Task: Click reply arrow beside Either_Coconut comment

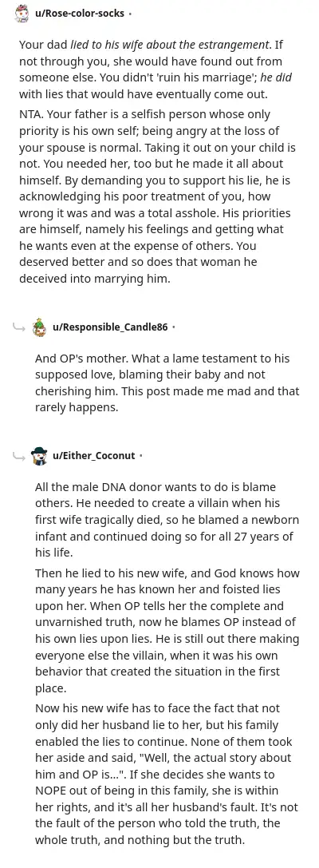Action: coord(19,456)
